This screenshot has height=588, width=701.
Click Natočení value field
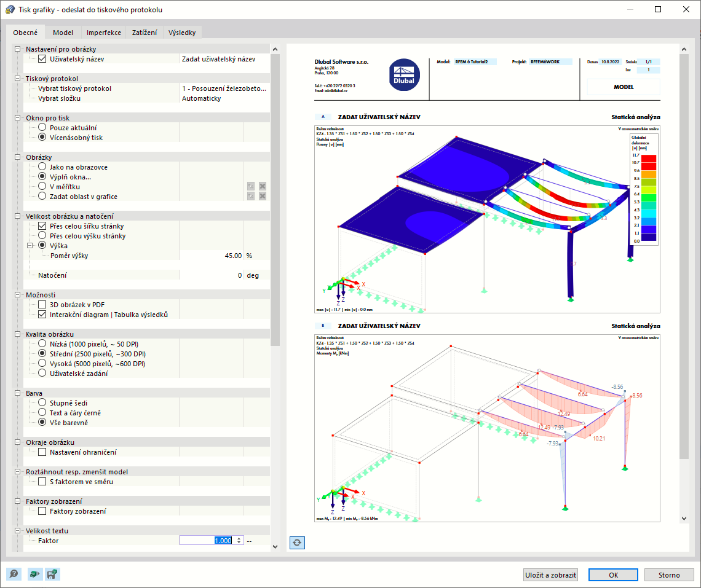(212, 275)
